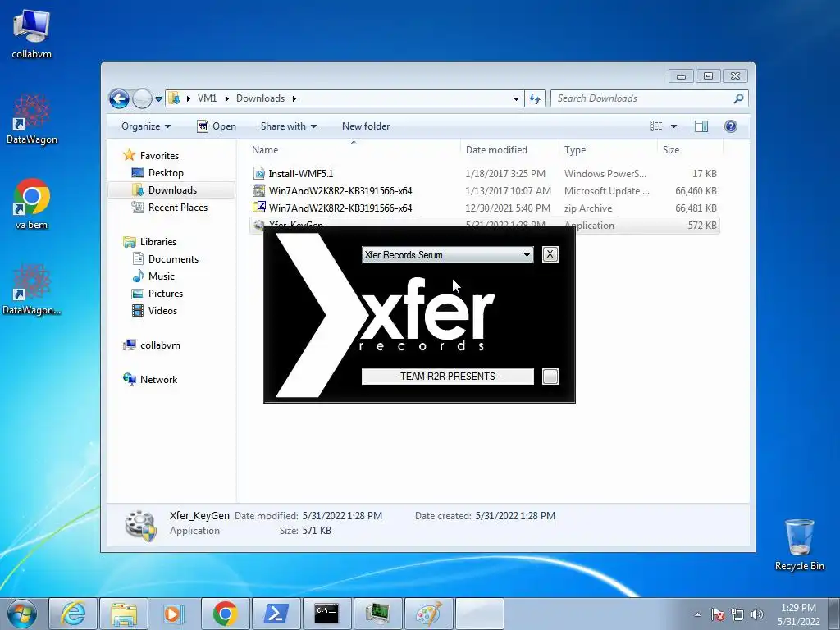Click the Change your view icon
This screenshot has height=630, width=840.
point(655,126)
